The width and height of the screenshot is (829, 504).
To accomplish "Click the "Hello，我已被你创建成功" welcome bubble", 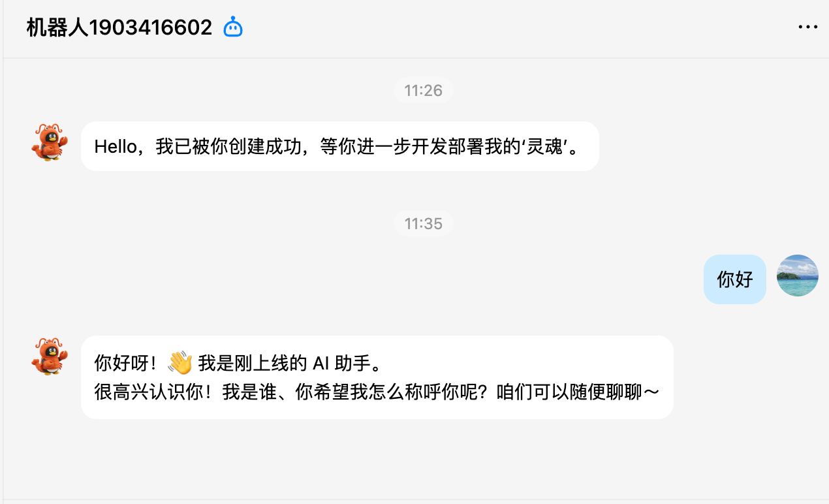I will pos(339,146).
